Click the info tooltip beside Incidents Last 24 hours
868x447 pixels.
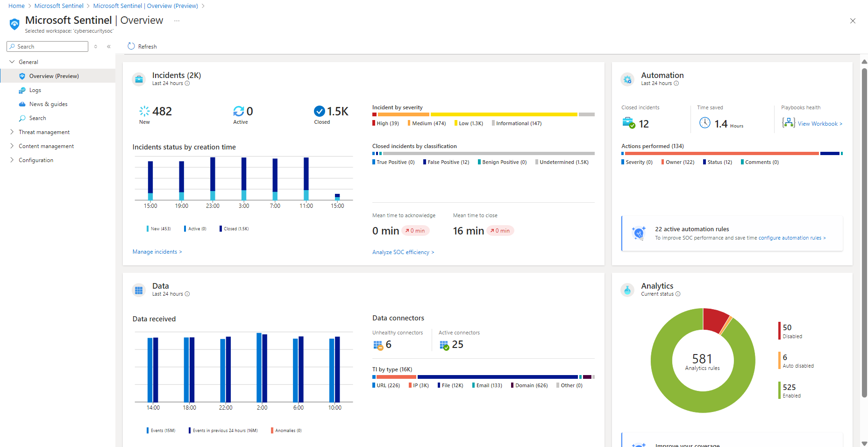pos(187,83)
